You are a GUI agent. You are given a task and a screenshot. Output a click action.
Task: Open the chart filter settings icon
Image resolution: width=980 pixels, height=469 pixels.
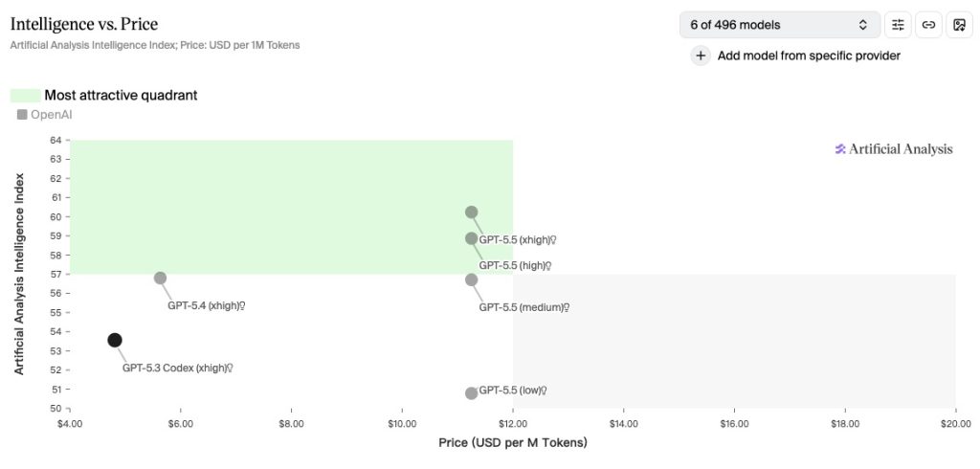pyautogui.click(x=898, y=25)
